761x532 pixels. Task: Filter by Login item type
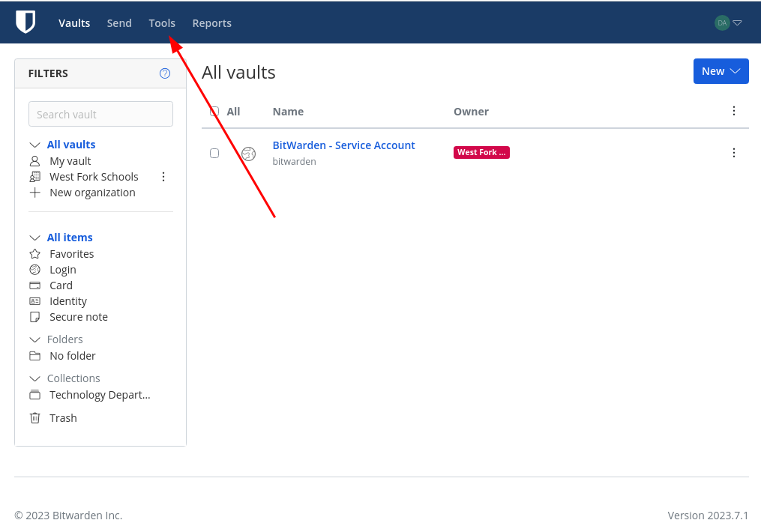pyautogui.click(x=63, y=270)
